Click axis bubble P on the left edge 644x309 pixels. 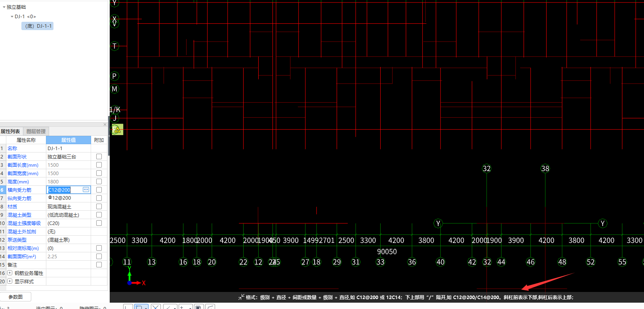[x=114, y=76]
